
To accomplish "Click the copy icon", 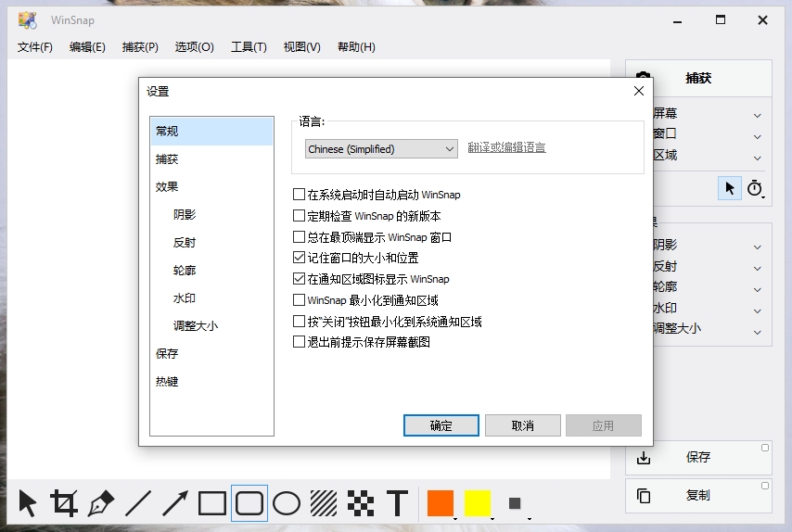I will click(644, 496).
